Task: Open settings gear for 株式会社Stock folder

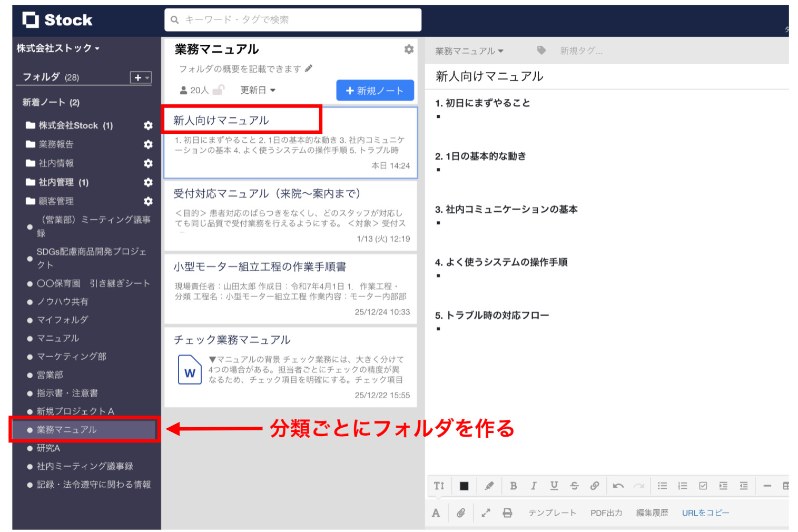Action: [148, 125]
